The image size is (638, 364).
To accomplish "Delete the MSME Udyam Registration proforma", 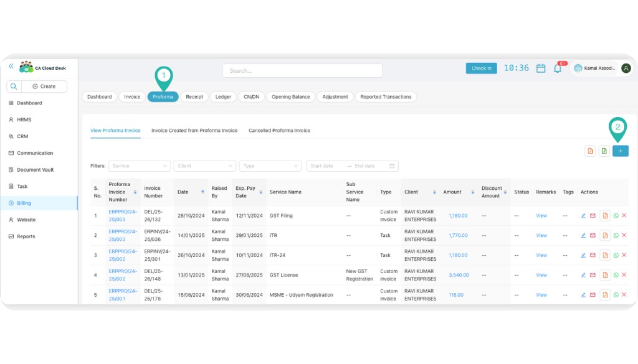I will pos(625,294).
